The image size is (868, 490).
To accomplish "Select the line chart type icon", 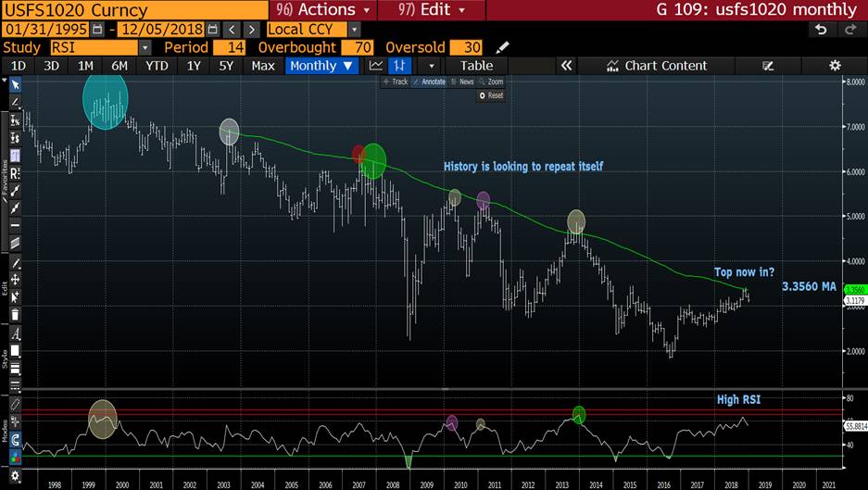I will coord(375,66).
